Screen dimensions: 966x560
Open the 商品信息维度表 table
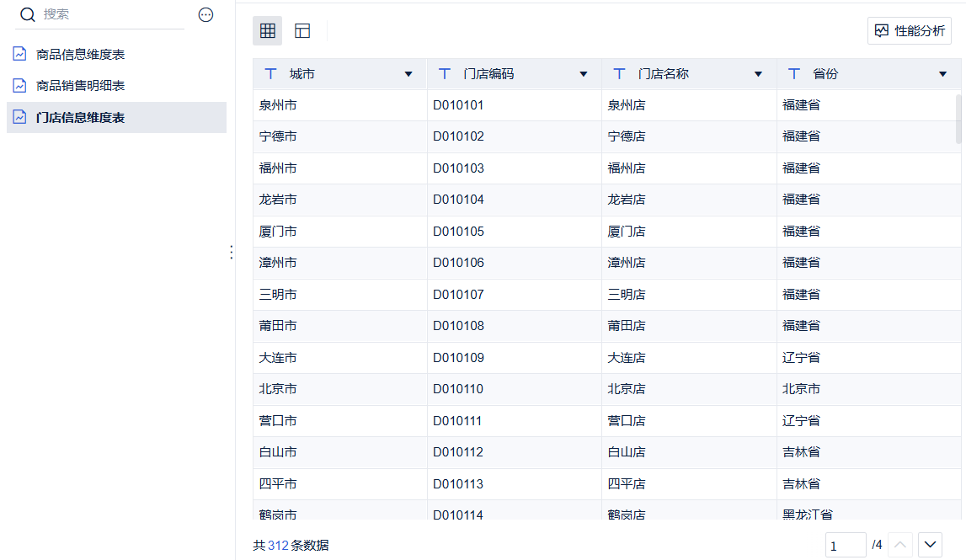pos(81,55)
